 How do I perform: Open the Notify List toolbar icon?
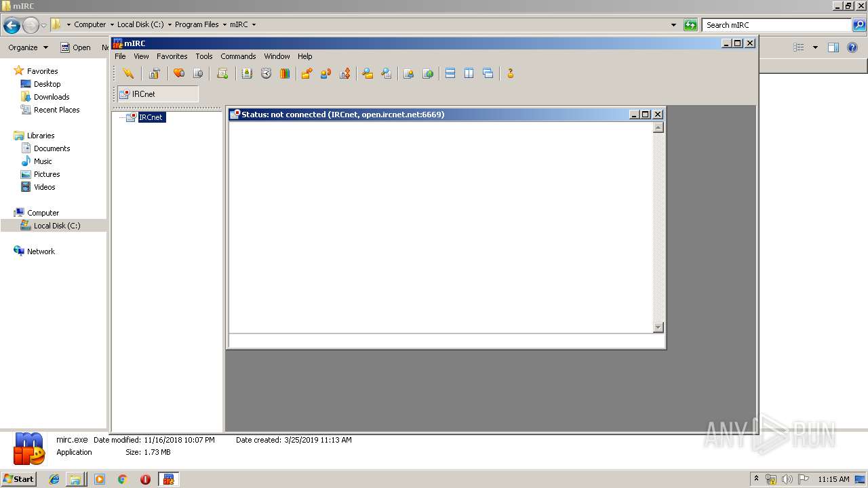tap(408, 73)
